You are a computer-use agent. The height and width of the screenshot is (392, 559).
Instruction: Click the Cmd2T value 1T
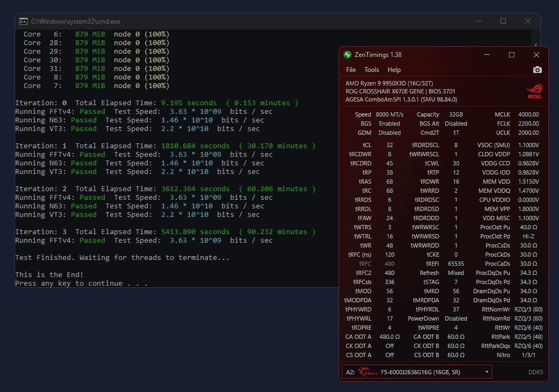coord(456,133)
